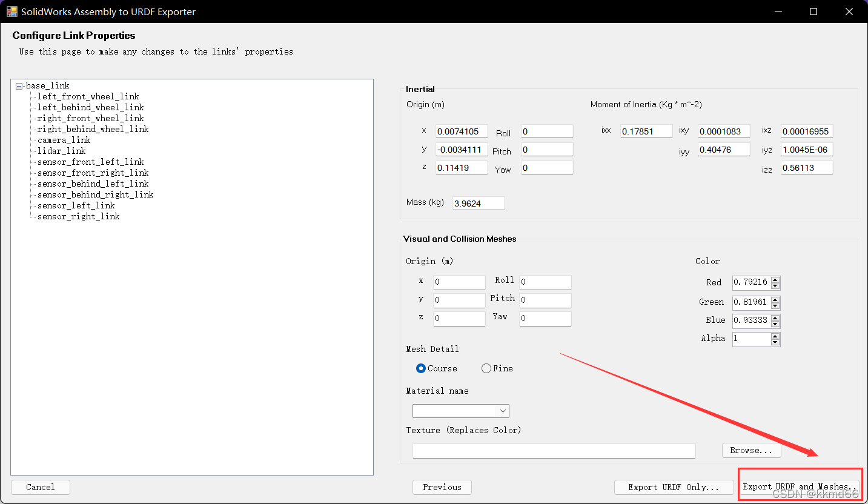Edit the iyz moment of inertia field
The width and height of the screenshot is (868, 504).
tap(807, 150)
